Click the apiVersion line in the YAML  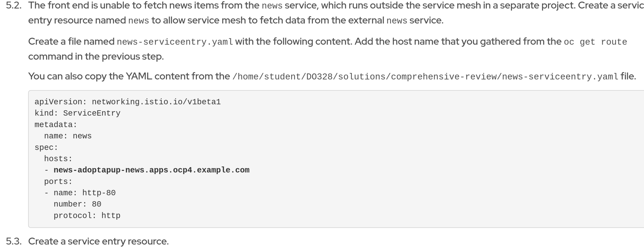(x=128, y=102)
